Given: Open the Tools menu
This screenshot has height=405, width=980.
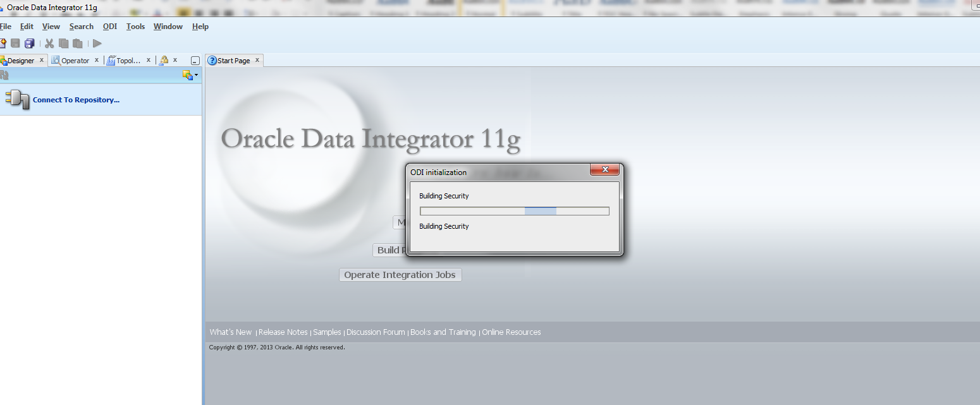Looking at the screenshot, I should pyautogui.click(x=135, y=27).
